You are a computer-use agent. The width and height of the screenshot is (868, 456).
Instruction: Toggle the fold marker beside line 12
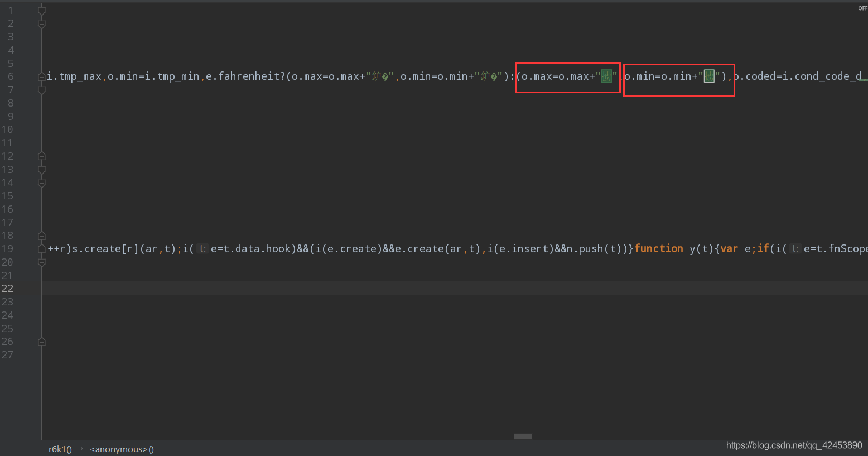click(x=42, y=156)
